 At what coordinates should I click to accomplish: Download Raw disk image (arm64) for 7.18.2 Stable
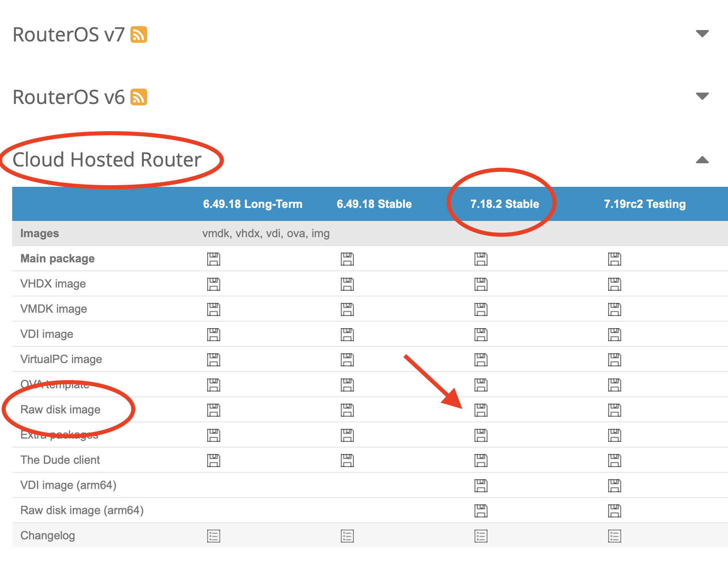click(481, 511)
